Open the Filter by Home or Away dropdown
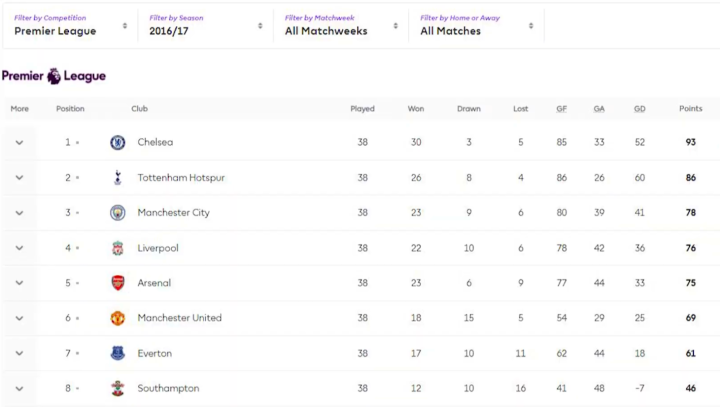720x407 pixels. point(476,25)
